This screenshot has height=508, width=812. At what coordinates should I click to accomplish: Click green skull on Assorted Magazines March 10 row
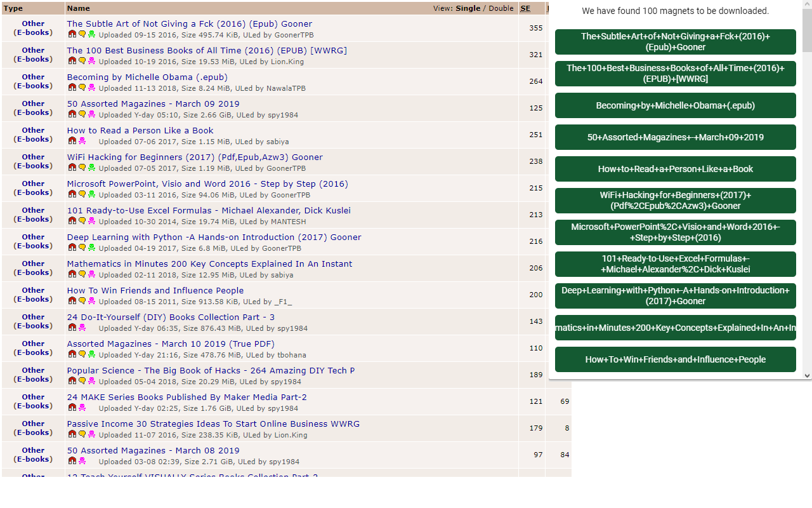(x=91, y=354)
